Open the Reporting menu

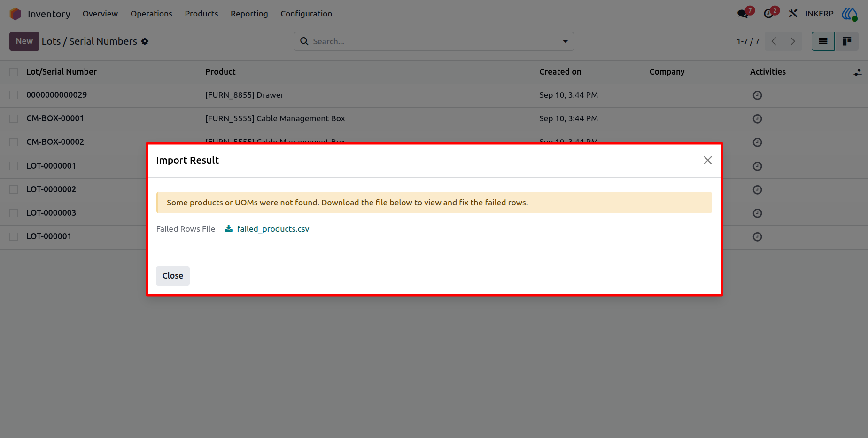249,14
